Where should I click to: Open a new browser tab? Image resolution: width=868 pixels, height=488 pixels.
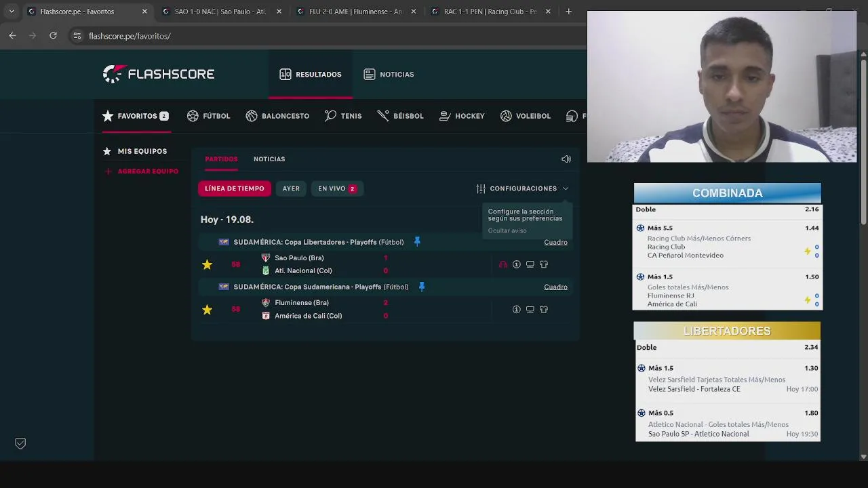568,12
